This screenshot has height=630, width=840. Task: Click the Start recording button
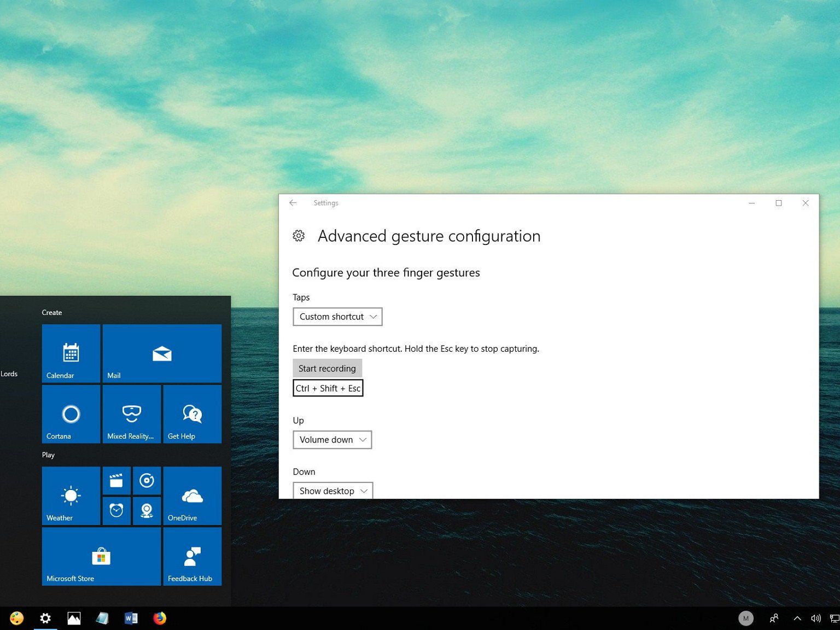[327, 368]
